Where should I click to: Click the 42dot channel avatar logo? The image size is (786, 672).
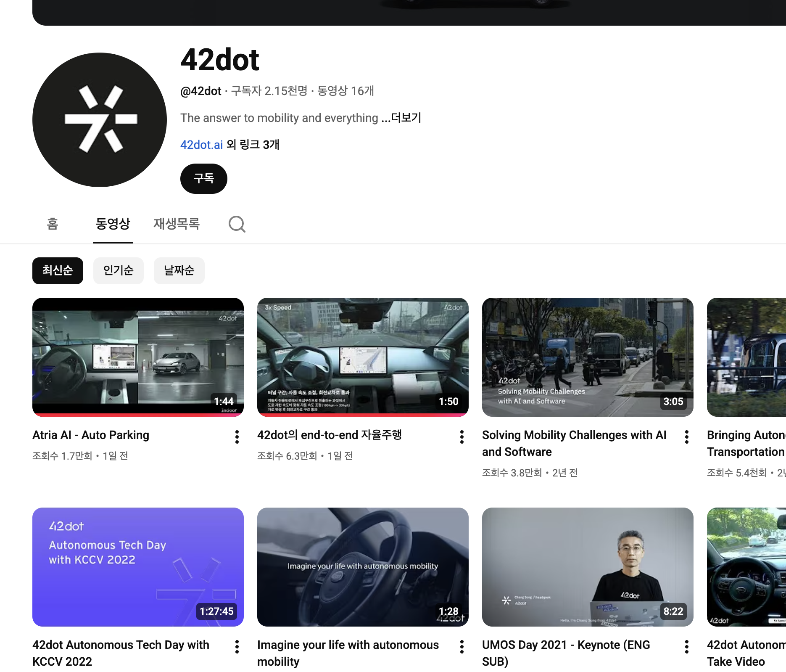[x=100, y=120]
